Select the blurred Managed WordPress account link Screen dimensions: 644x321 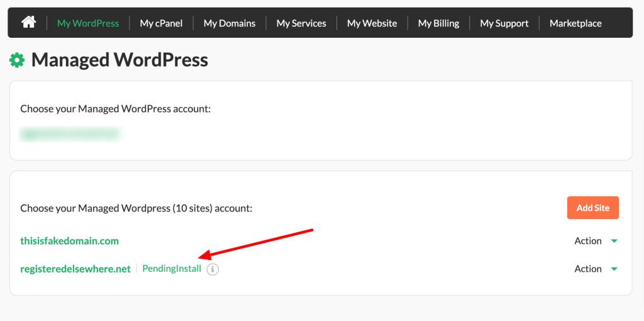(70, 134)
